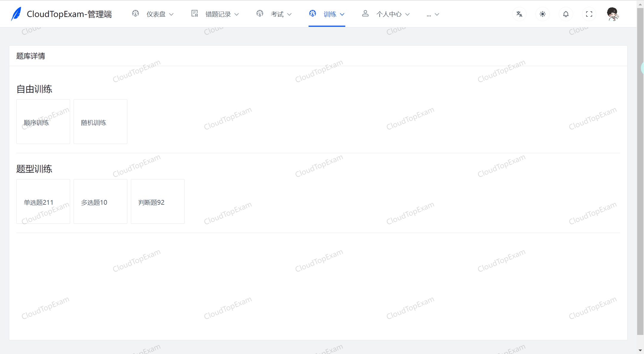Image resolution: width=644 pixels, height=354 pixels.
Task: Click the user avatar picture
Action: tap(612, 14)
